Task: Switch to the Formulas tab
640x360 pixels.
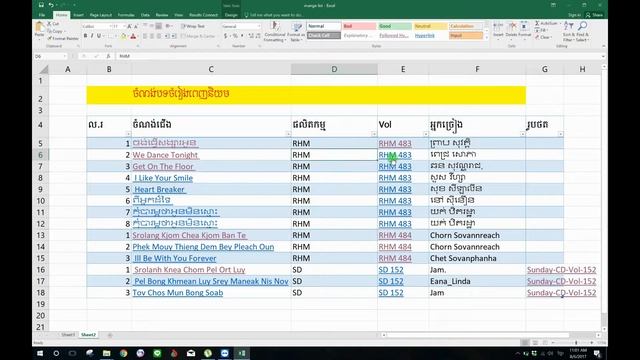Action: tap(126, 15)
